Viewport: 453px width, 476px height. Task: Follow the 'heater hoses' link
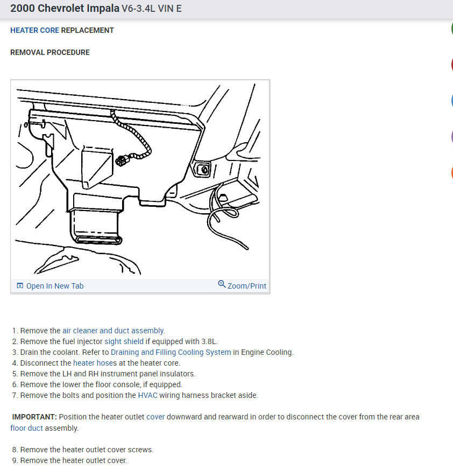pos(95,363)
